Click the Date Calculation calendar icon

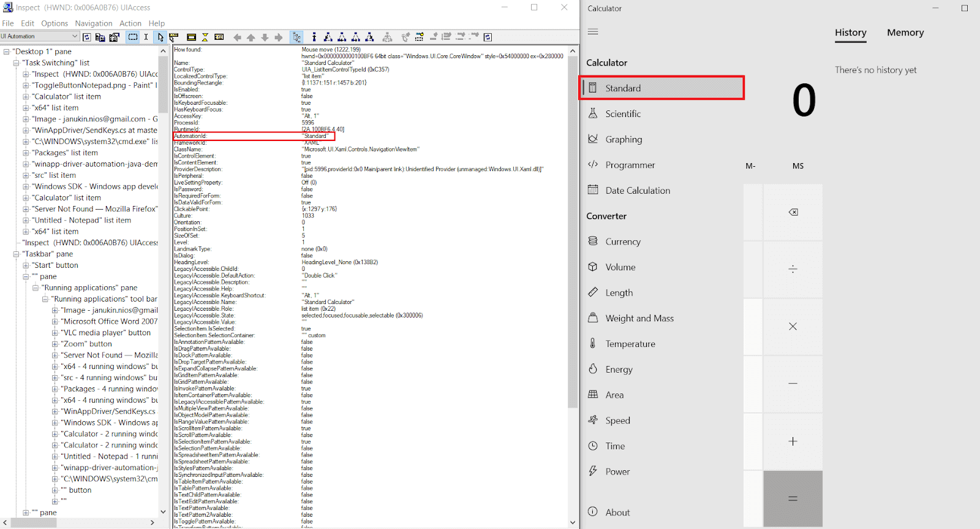coord(593,190)
